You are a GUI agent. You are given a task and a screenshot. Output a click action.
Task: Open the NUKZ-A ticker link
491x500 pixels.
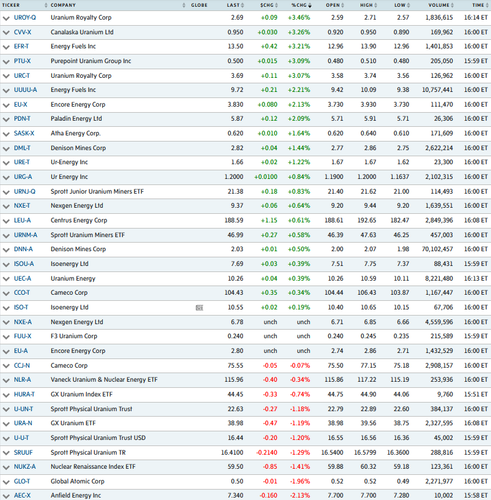pyautogui.click(x=25, y=467)
